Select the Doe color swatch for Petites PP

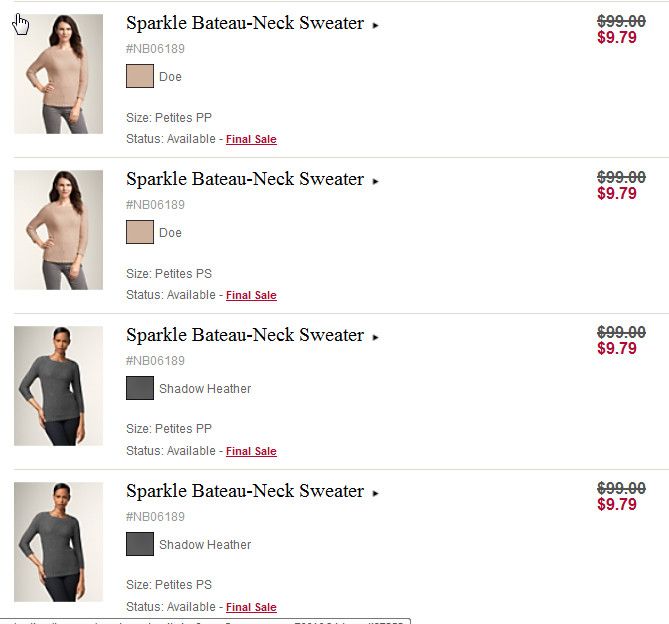pos(140,77)
